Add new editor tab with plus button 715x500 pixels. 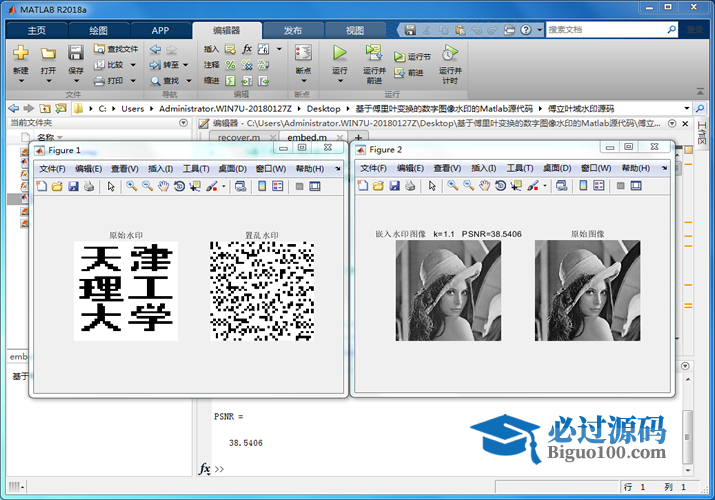click(x=358, y=137)
